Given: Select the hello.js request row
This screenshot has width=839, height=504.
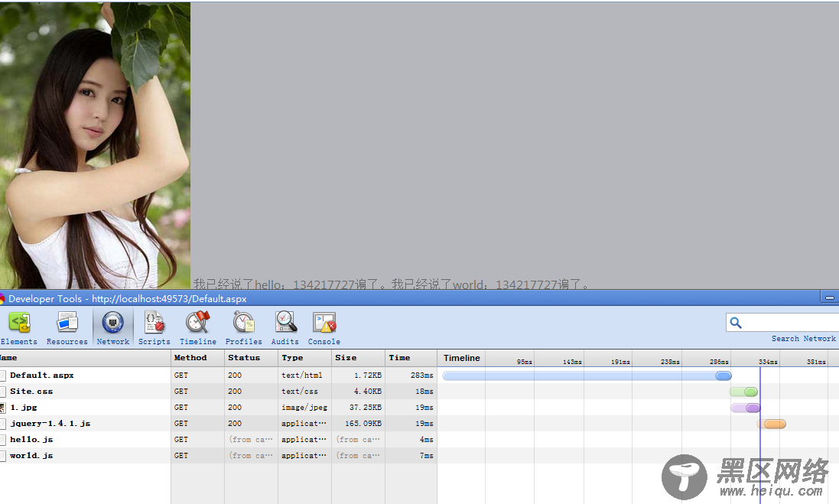Looking at the screenshot, I should 419,439.
